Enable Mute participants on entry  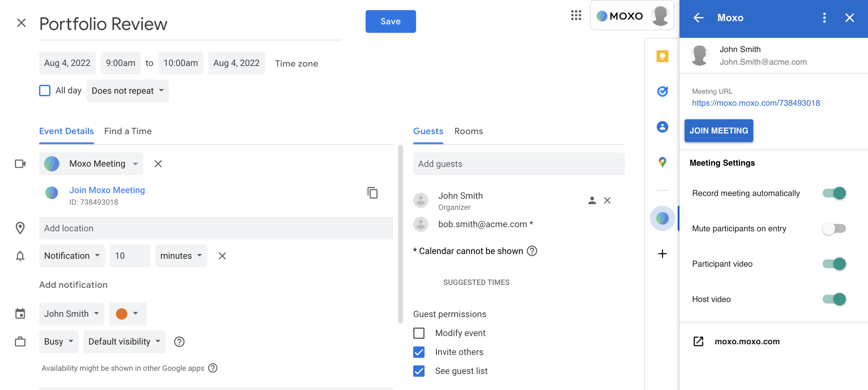[x=834, y=228]
